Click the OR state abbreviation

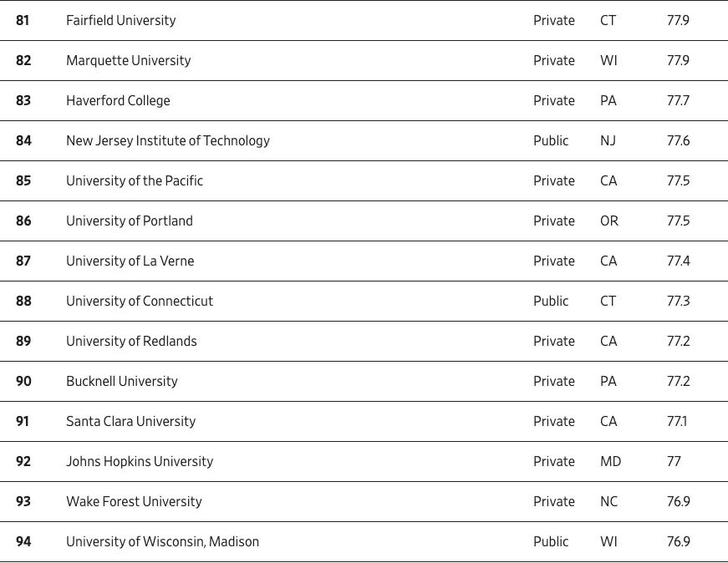(609, 221)
